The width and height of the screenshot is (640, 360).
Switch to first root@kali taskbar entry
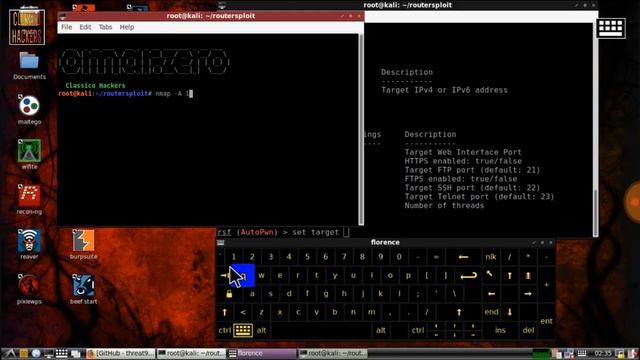[191, 353]
